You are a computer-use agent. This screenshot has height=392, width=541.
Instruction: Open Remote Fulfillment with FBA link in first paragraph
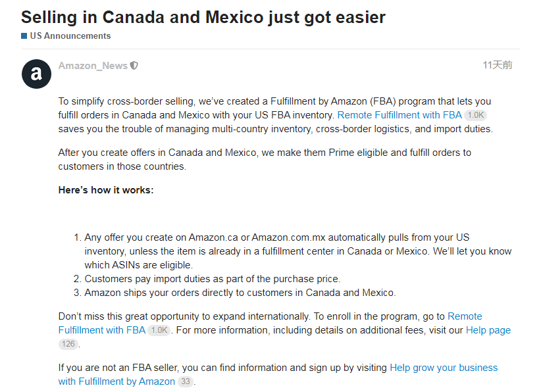(399, 115)
